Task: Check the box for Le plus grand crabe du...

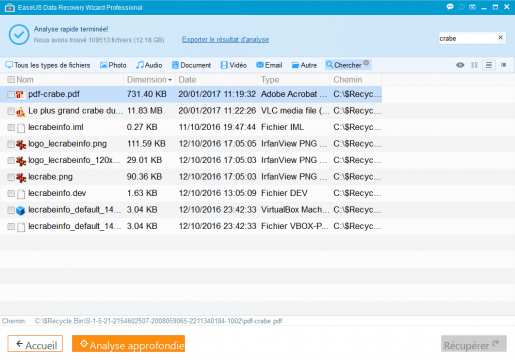Action: pyautogui.click(x=11, y=111)
